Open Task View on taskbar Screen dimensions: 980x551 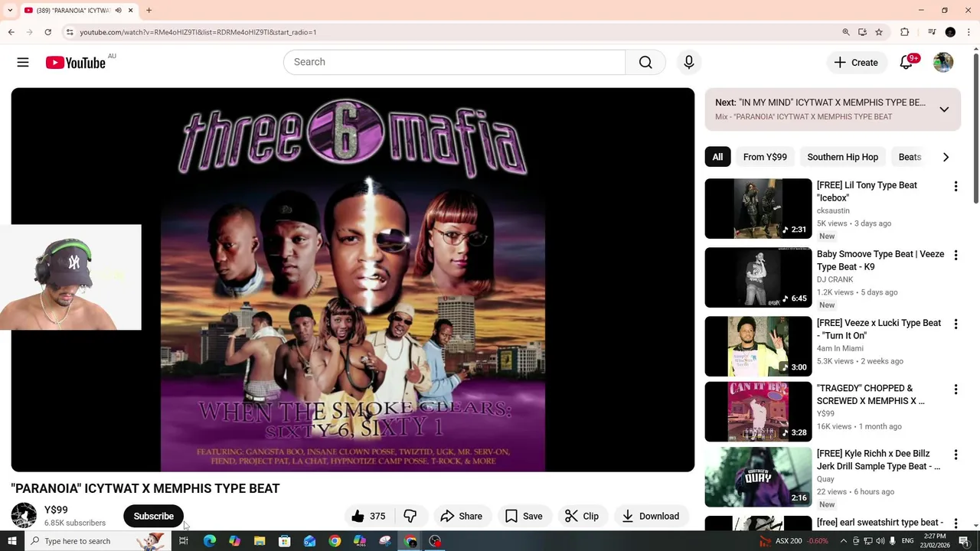click(184, 541)
